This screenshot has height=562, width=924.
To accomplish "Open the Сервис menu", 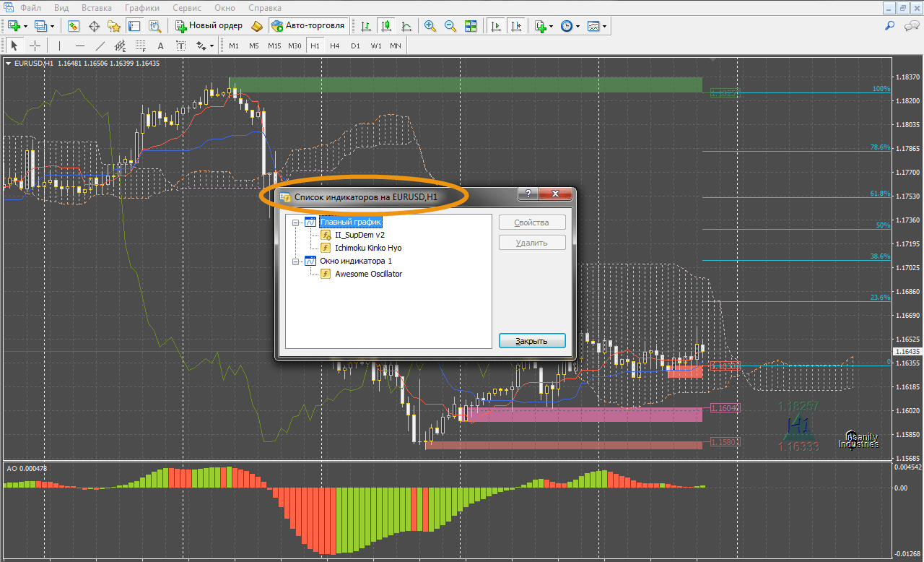I will point(188,8).
